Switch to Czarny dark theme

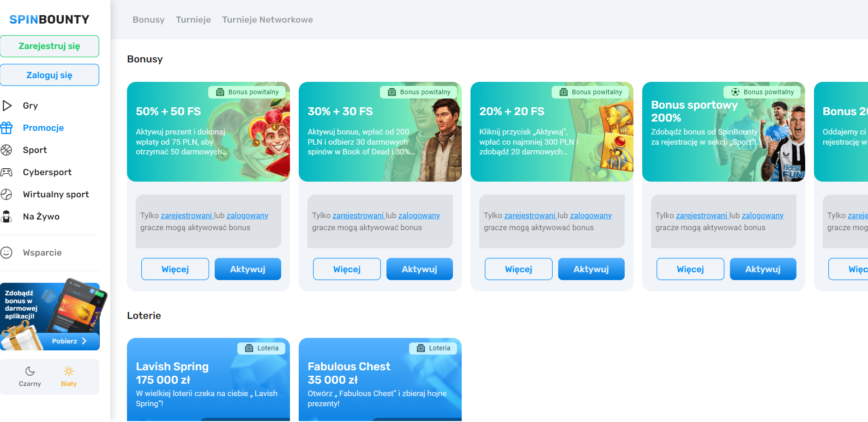point(30,376)
